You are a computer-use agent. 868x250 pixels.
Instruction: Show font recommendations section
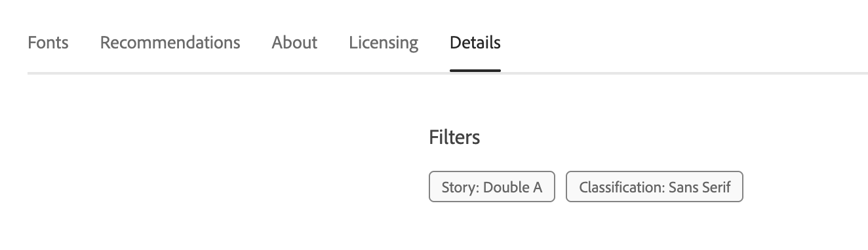[x=170, y=43]
